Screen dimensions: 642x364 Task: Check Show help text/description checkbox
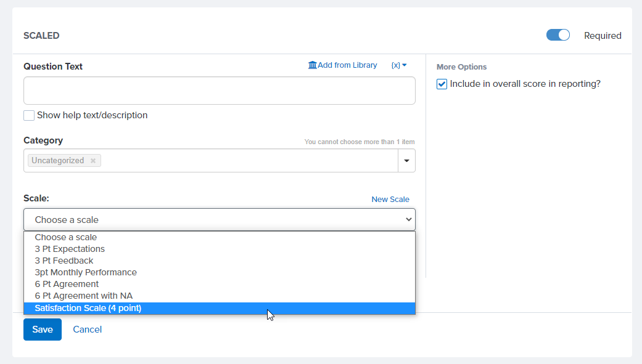pyautogui.click(x=29, y=115)
